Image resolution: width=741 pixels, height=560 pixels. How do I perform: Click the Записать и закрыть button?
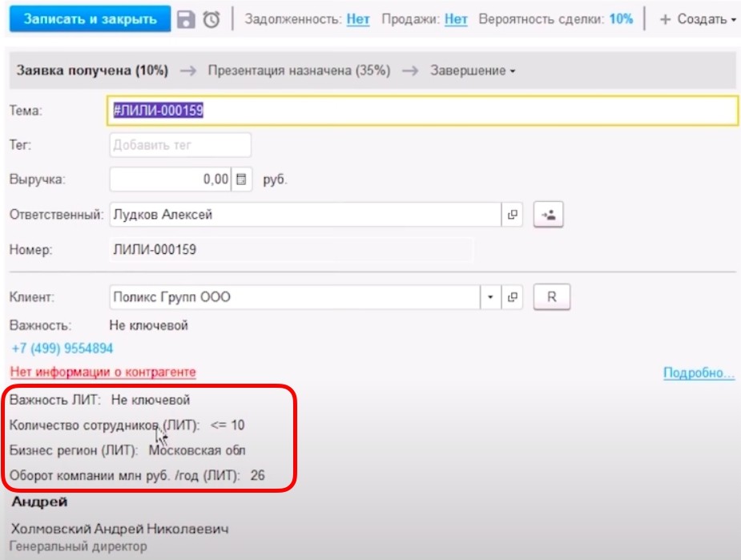click(x=91, y=19)
